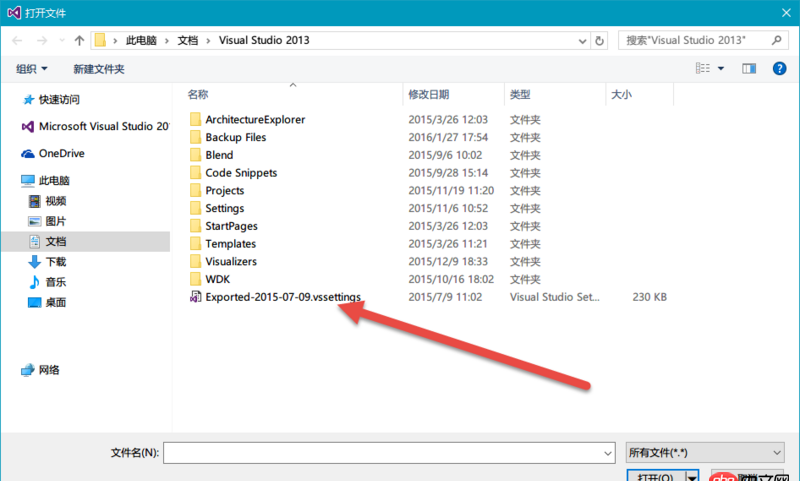Go forward with the right arrow

coord(42,40)
